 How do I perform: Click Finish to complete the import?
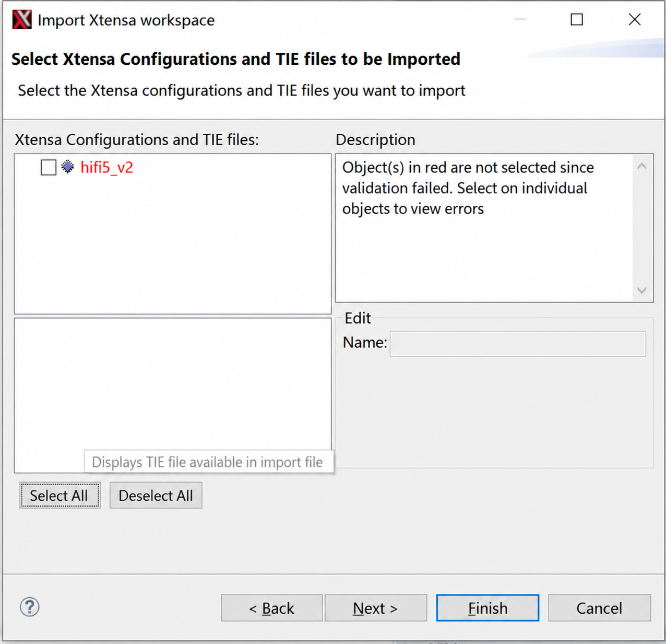tap(487, 608)
